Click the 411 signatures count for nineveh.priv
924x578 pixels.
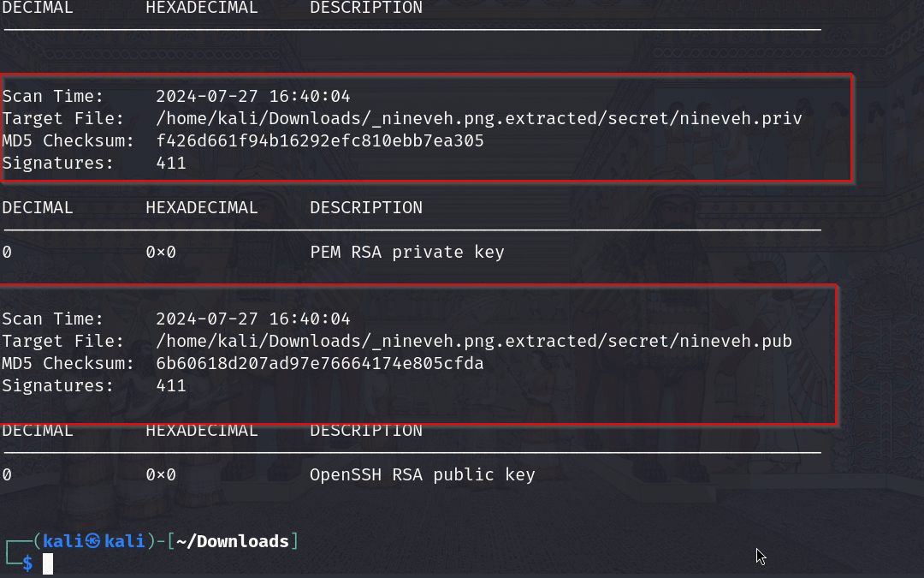coord(171,163)
